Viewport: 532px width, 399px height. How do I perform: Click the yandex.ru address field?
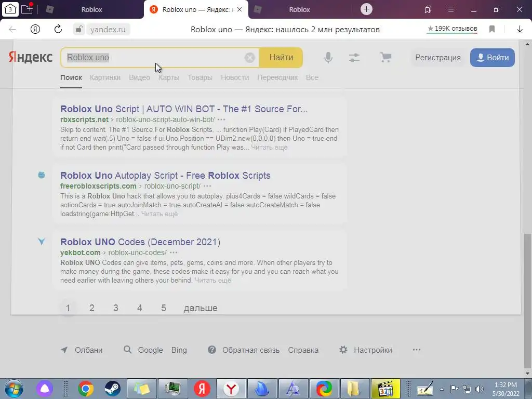108,30
